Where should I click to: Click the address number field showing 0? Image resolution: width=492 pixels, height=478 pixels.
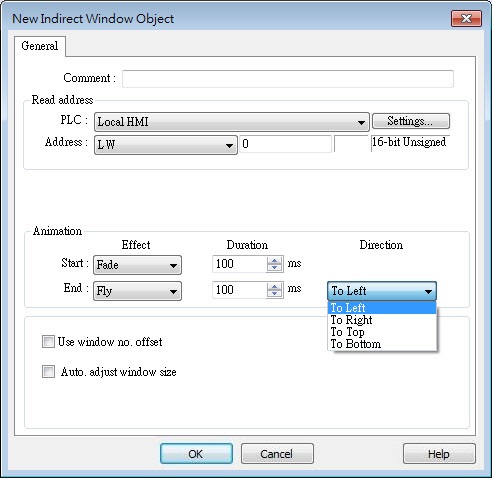tap(285, 144)
